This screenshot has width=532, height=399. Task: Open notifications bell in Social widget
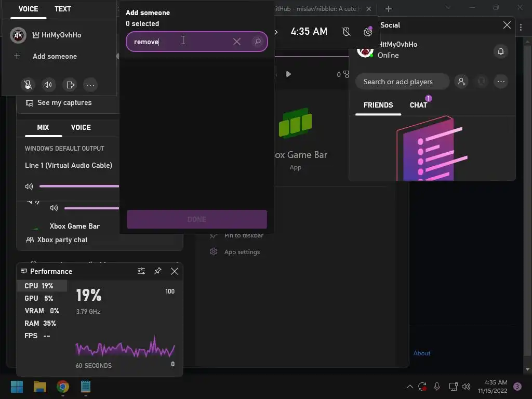coord(501,51)
